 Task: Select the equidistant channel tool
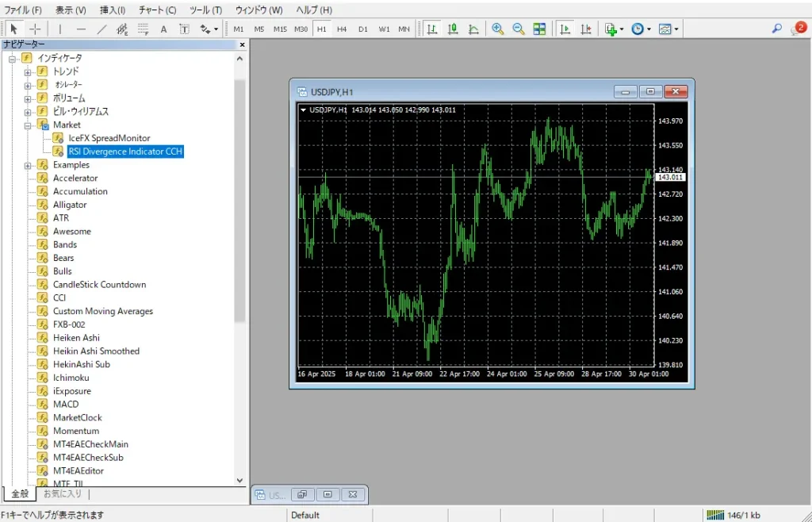(122, 29)
